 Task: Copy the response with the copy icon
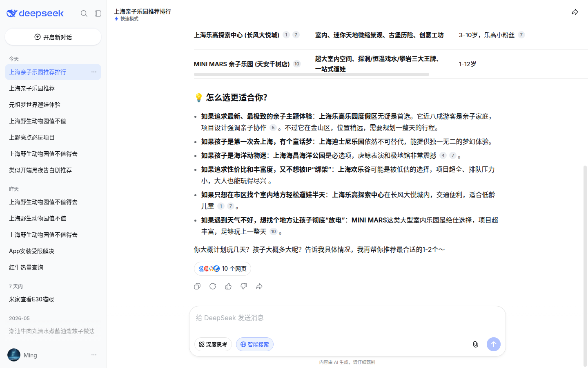click(x=197, y=286)
